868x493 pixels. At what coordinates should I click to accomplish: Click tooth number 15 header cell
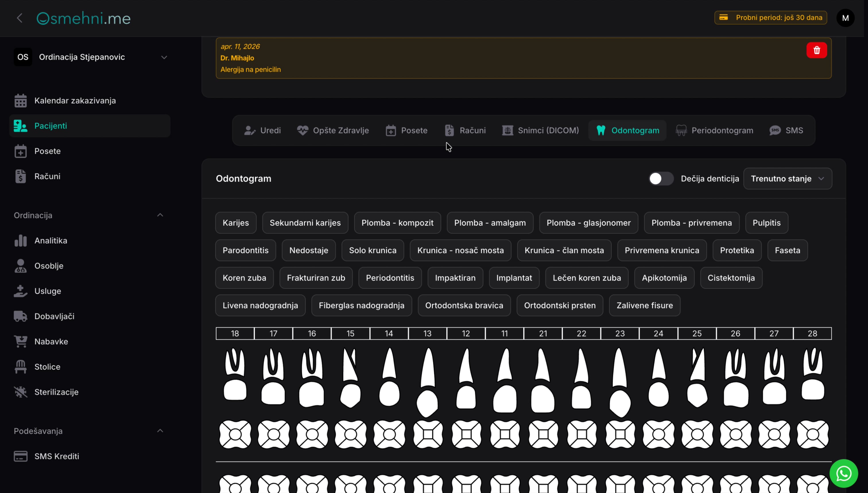coord(350,333)
